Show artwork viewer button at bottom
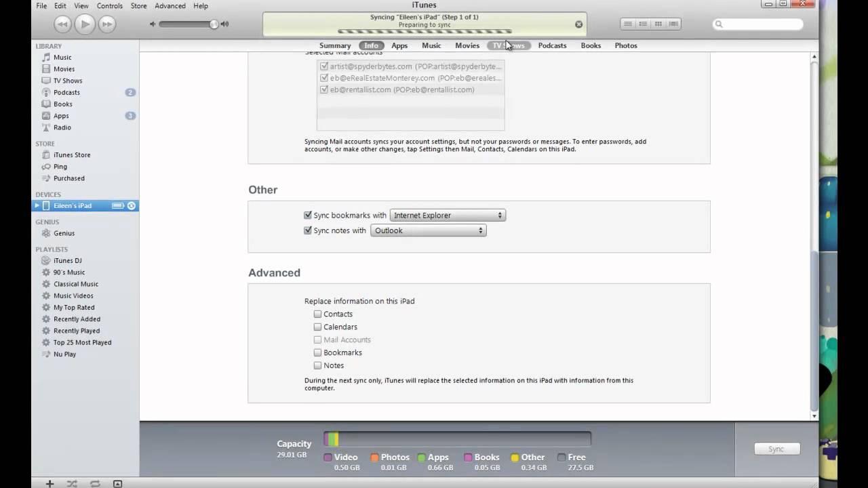The image size is (868, 488). point(117,483)
